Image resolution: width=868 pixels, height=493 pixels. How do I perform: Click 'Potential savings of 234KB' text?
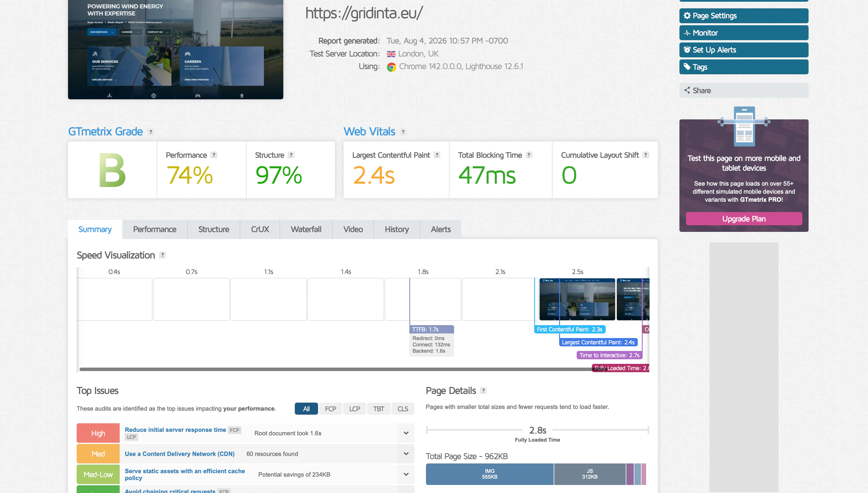tap(294, 474)
